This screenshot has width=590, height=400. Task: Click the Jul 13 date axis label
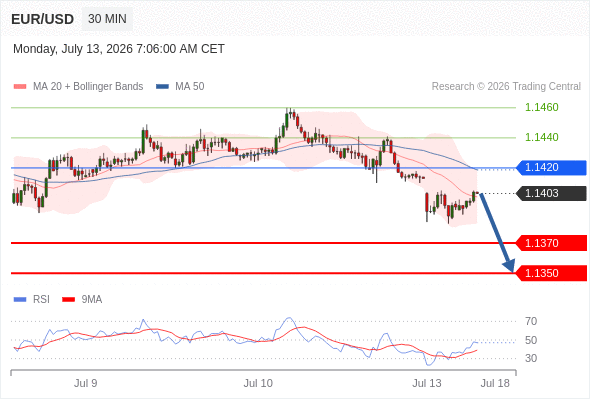(427, 383)
